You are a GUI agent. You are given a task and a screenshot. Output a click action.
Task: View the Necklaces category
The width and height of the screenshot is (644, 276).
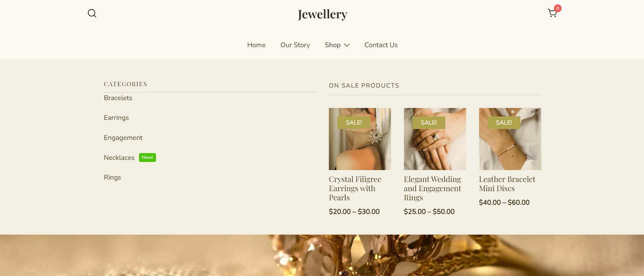(x=119, y=158)
